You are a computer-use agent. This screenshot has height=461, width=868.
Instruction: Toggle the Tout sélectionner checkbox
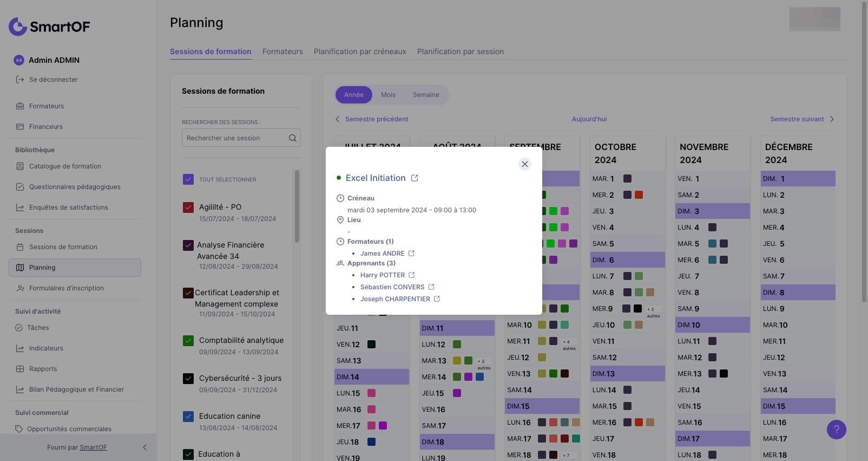[x=188, y=179]
